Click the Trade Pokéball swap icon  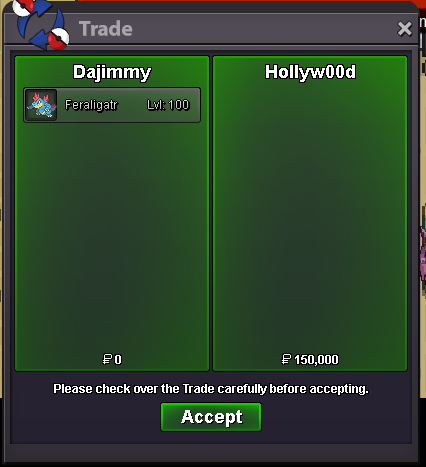[41, 24]
